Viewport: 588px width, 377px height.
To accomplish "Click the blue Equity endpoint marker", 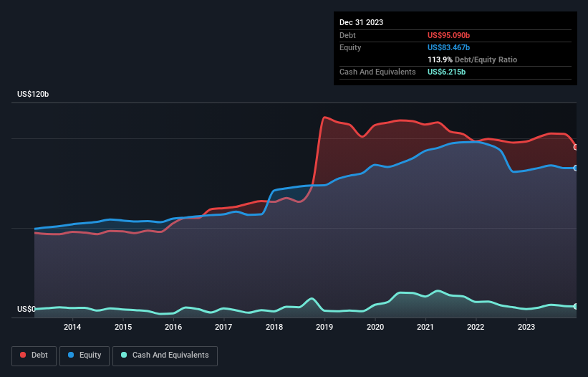I will (576, 168).
